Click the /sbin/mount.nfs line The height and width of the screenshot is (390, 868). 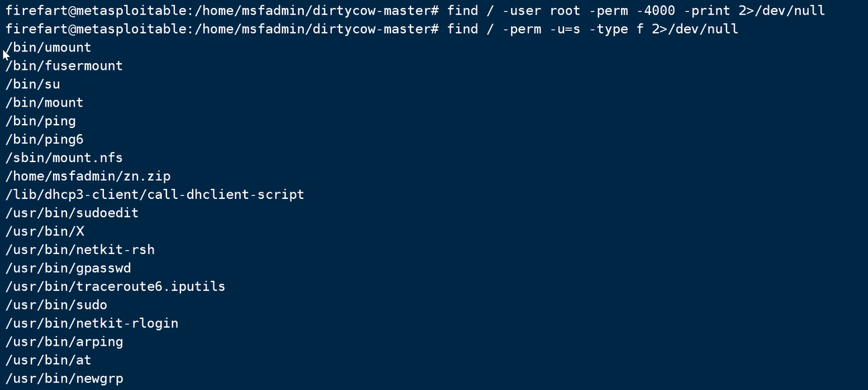click(x=64, y=157)
